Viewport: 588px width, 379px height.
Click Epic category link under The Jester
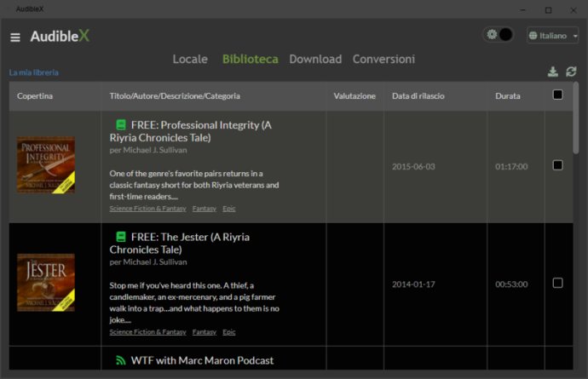(x=228, y=332)
